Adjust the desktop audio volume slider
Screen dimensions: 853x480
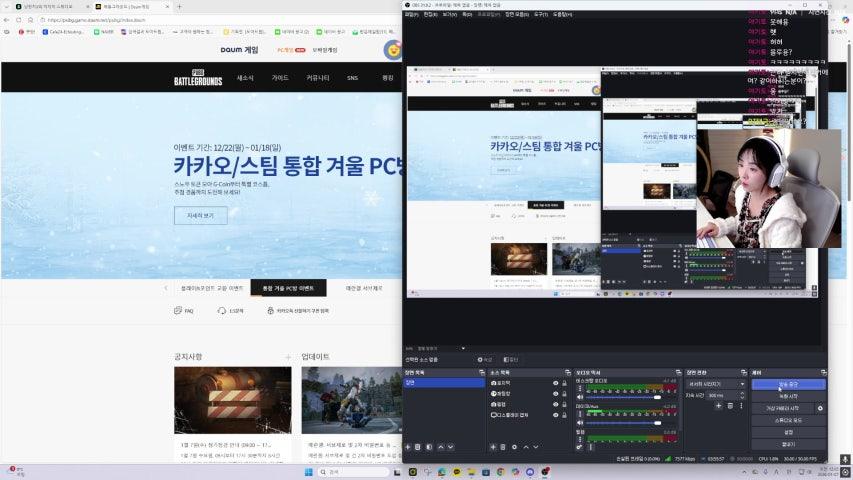point(656,397)
